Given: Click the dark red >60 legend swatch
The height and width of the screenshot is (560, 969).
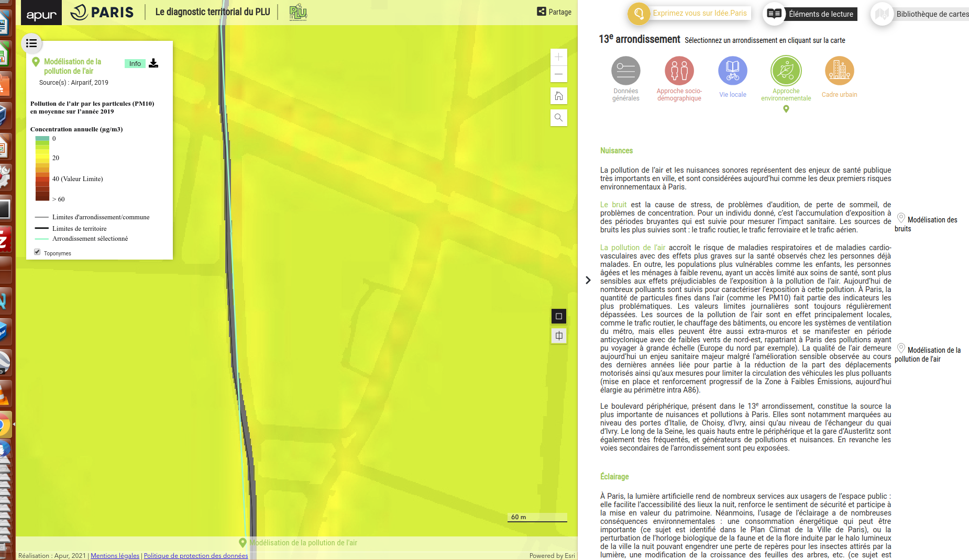Looking at the screenshot, I should 42,196.
